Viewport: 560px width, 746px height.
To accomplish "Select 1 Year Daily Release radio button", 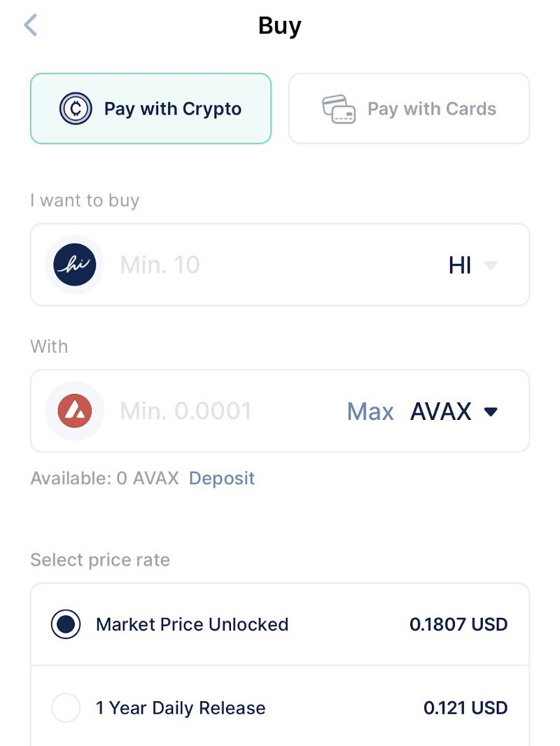I will pyautogui.click(x=66, y=708).
